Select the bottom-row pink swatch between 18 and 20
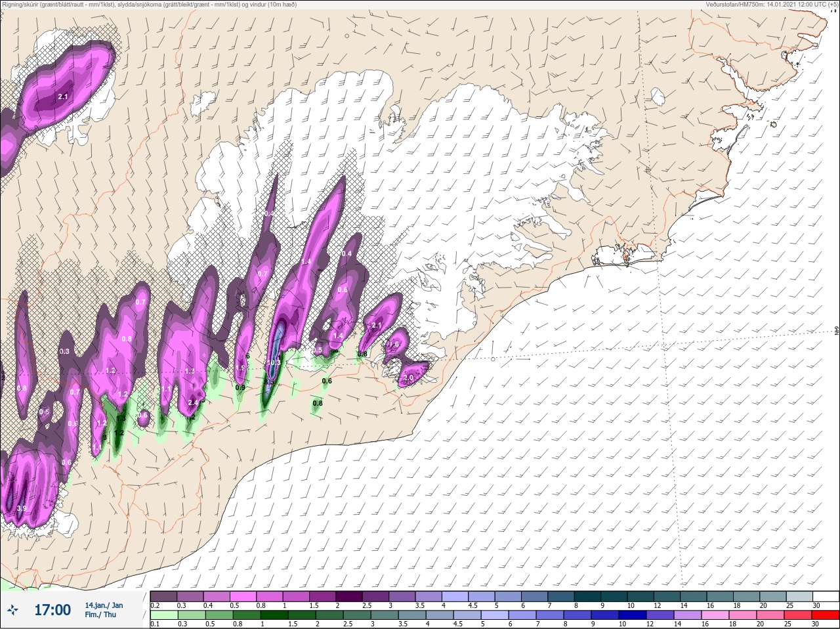The height and width of the screenshot is (629, 840). point(744,615)
